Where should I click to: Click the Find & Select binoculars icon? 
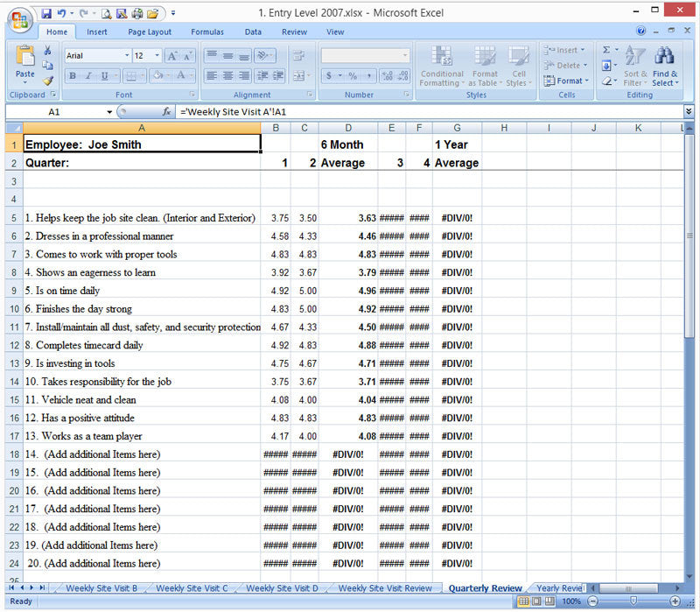click(x=665, y=67)
